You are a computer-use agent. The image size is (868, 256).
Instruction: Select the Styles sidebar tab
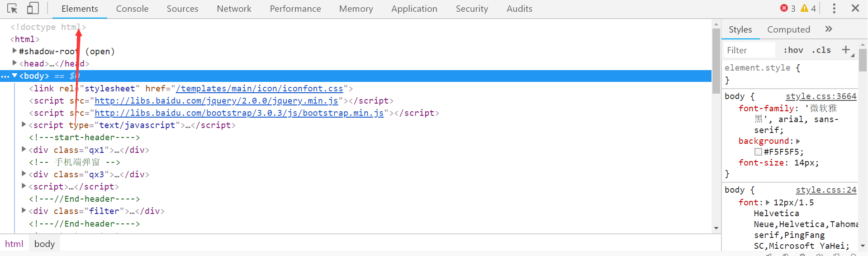[740, 29]
